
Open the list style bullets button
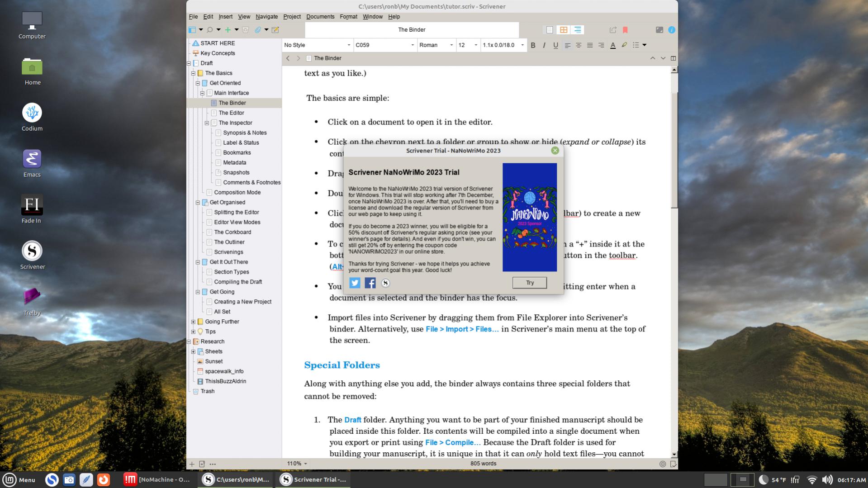pyautogui.click(x=636, y=45)
